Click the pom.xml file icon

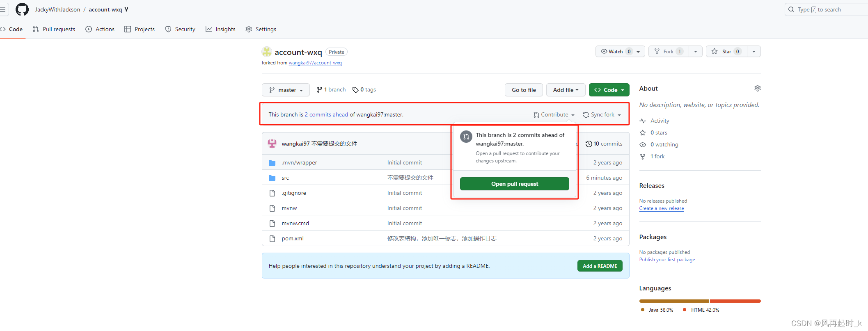[x=272, y=239]
